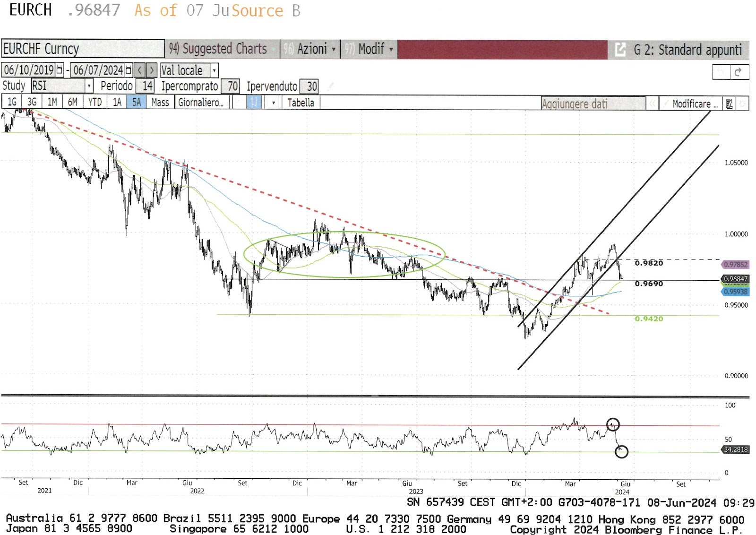
Task: Expand the 96) Azioni menu
Action: point(310,49)
